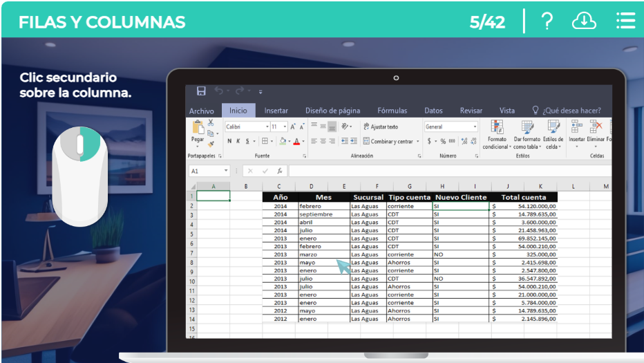
Task: Click the Insert function fx icon
Action: 280,171
